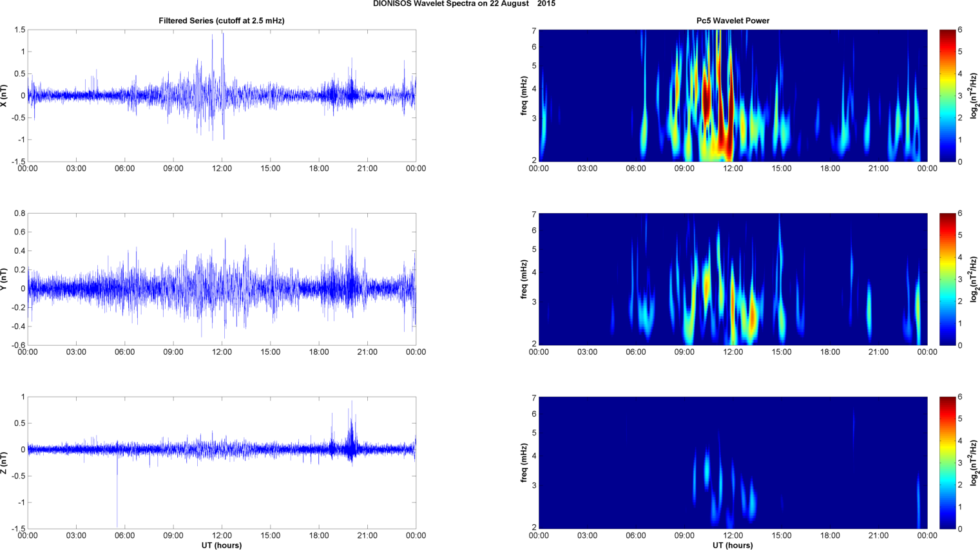Click the -0.4 tick on Y series axis

coord(17,327)
